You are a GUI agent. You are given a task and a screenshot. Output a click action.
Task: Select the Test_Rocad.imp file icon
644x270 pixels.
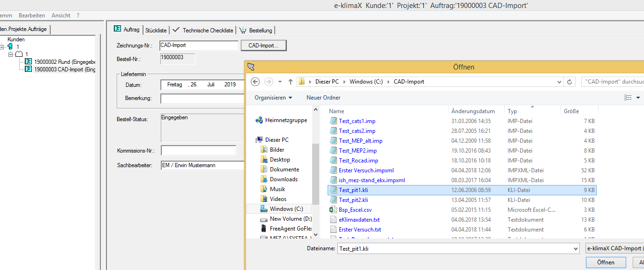333,161
